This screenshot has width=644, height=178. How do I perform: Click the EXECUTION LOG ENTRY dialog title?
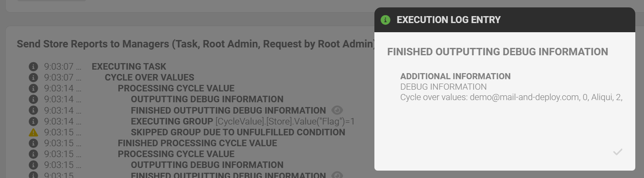pos(448,20)
